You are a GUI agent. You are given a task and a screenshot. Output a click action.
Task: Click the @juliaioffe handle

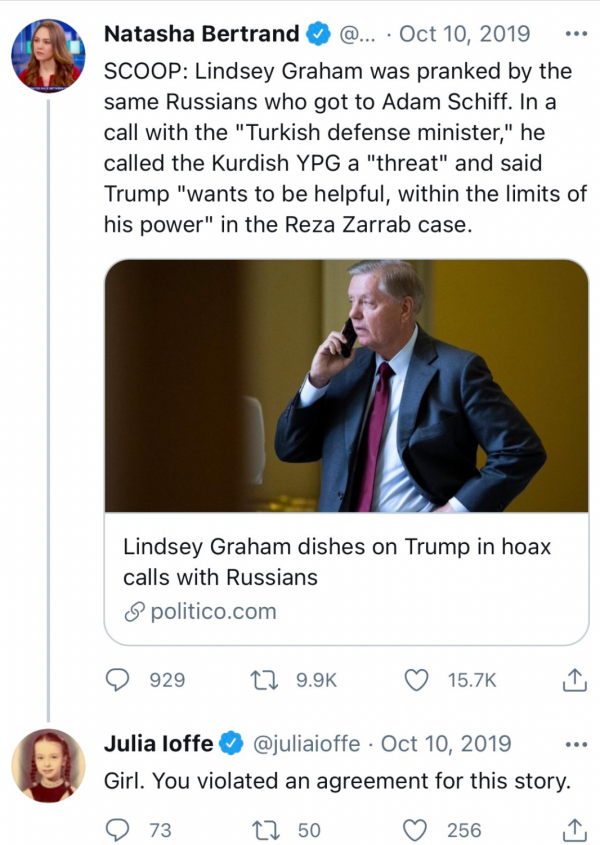coord(307,744)
